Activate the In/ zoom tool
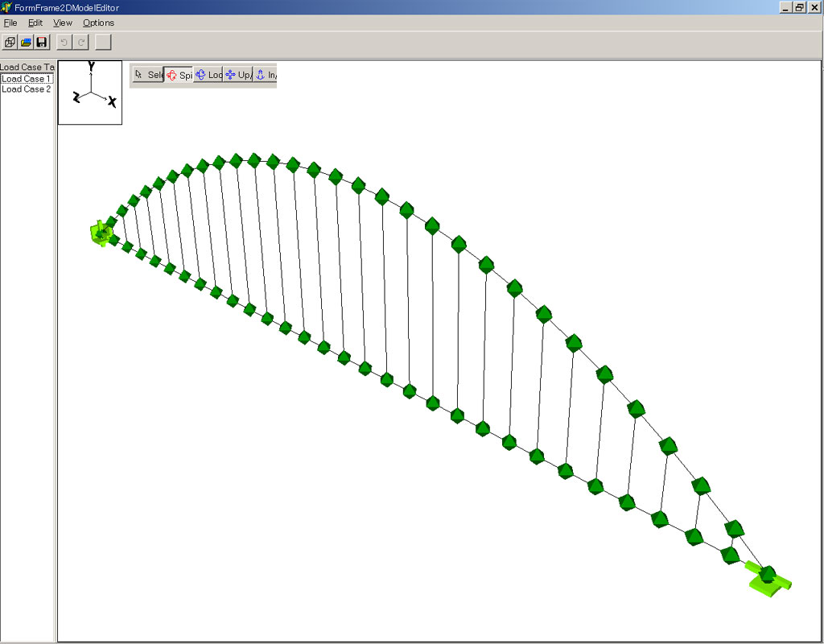 point(266,75)
